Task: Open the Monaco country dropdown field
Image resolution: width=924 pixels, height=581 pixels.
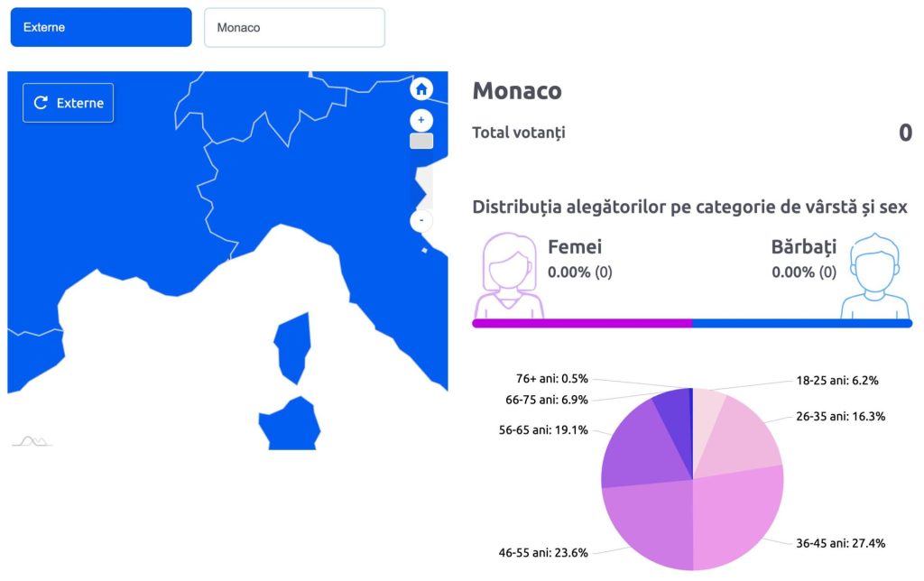Action: 295,27
